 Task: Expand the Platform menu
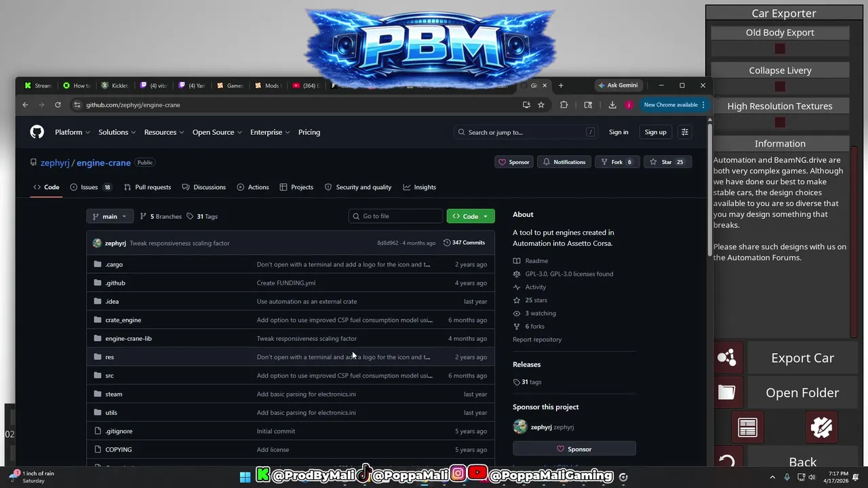[x=73, y=132]
